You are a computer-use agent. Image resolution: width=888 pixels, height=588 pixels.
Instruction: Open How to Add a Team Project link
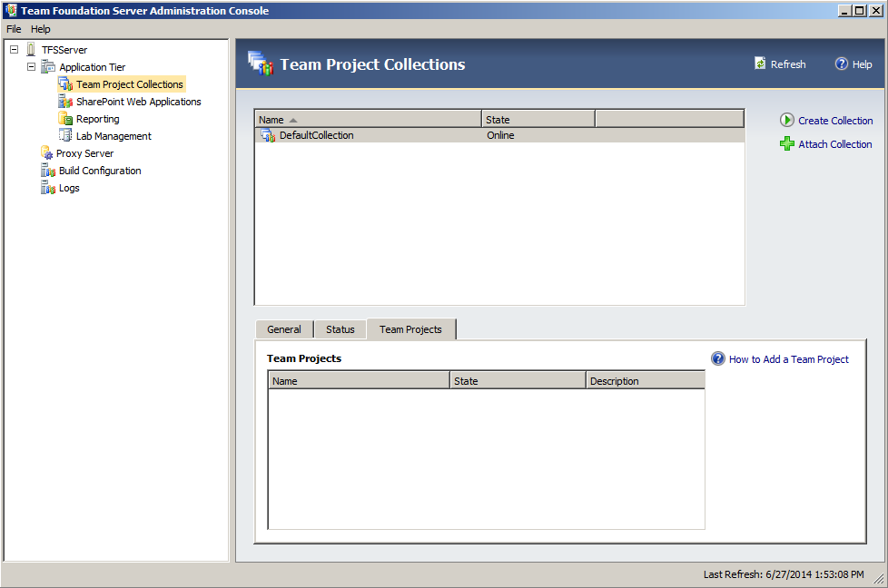coord(788,359)
